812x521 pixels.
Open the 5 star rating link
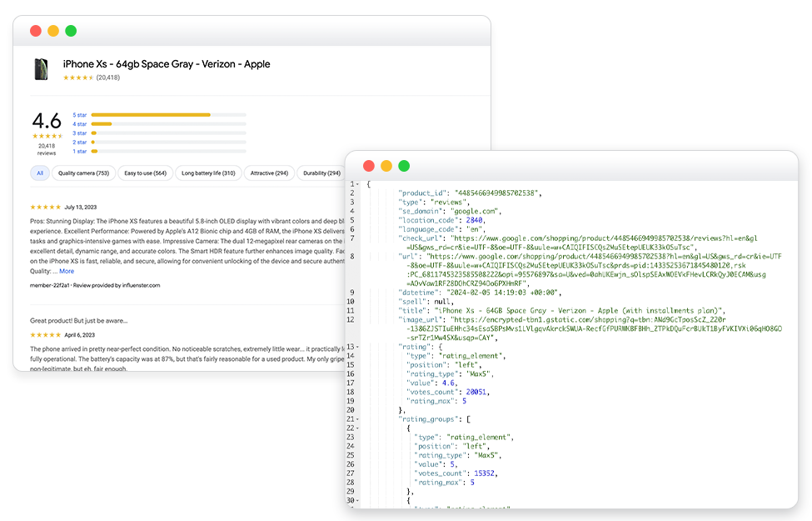coord(80,115)
